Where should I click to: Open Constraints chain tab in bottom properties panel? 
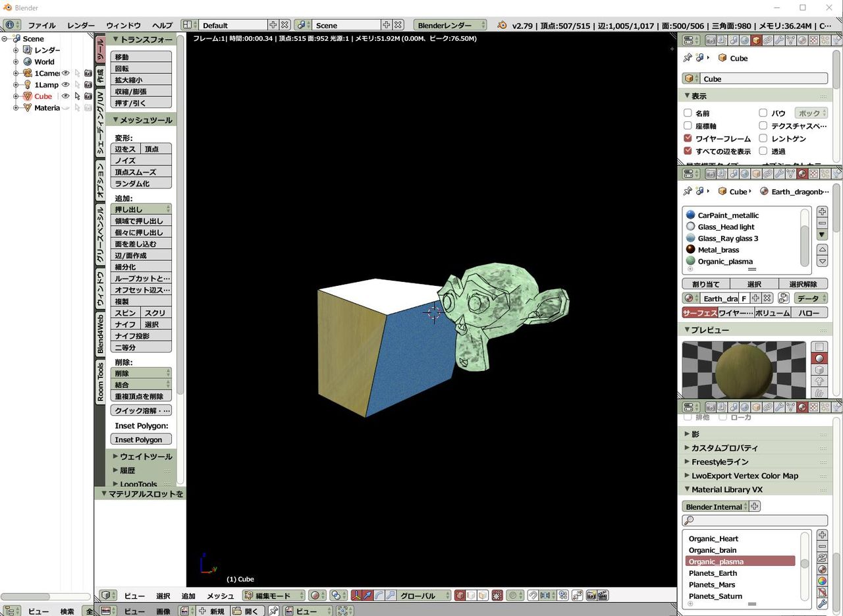tap(768, 408)
